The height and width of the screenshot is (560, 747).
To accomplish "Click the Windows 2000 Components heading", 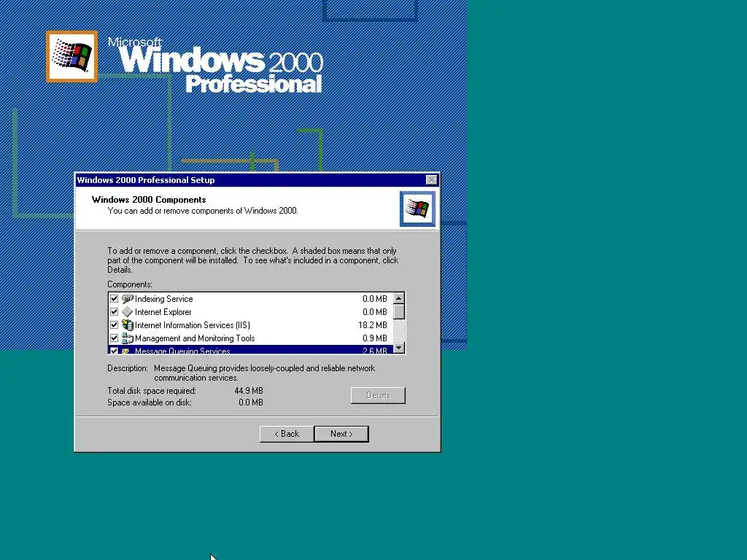I will pos(149,200).
